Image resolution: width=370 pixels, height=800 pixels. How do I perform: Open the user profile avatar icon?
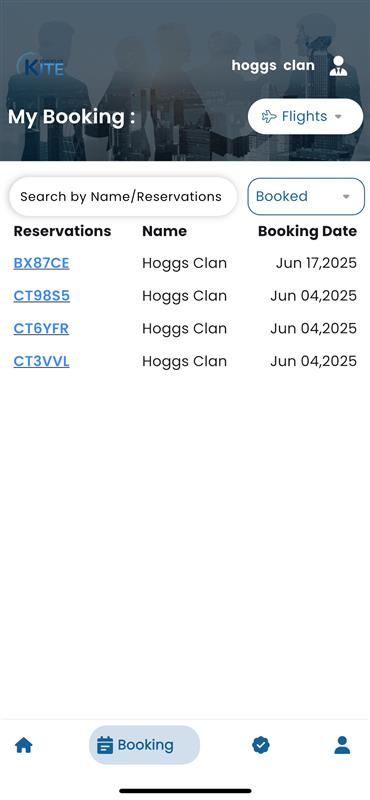click(338, 66)
